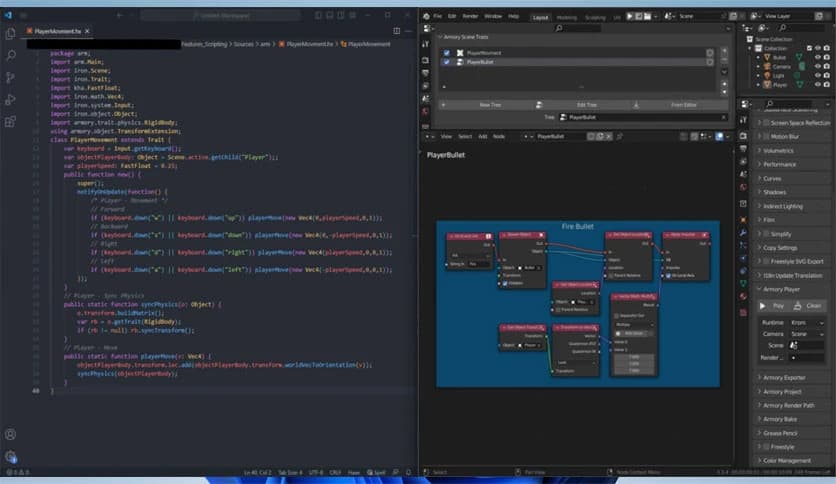This screenshot has height=484, width=836.
Task: Open the node editor Node menu
Action: pyautogui.click(x=499, y=136)
